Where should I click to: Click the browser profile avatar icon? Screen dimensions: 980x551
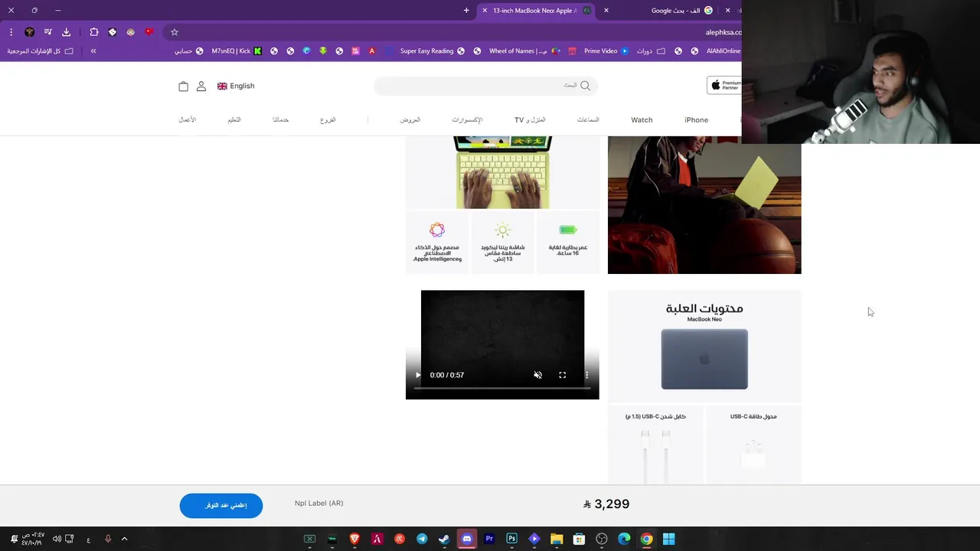click(30, 32)
